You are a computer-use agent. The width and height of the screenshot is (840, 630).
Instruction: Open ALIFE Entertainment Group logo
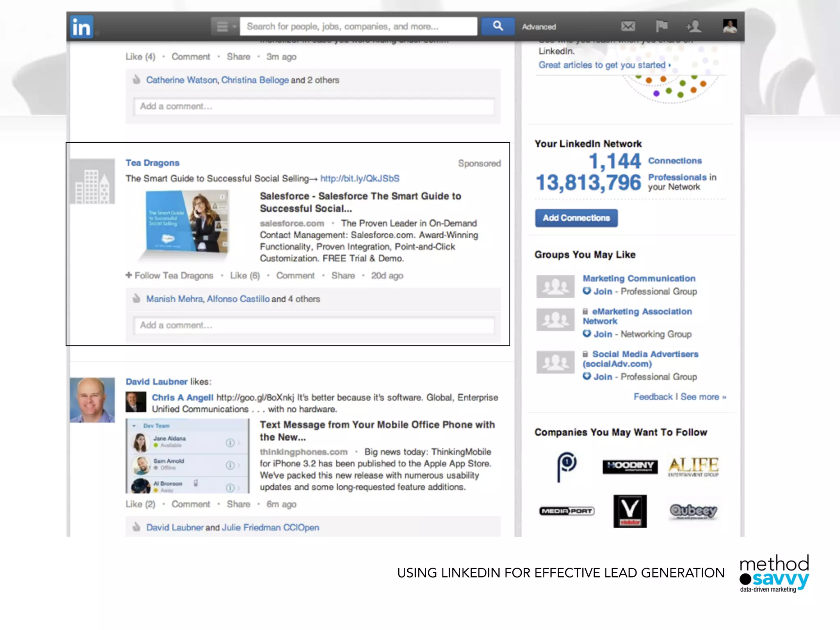pos(693,467)
